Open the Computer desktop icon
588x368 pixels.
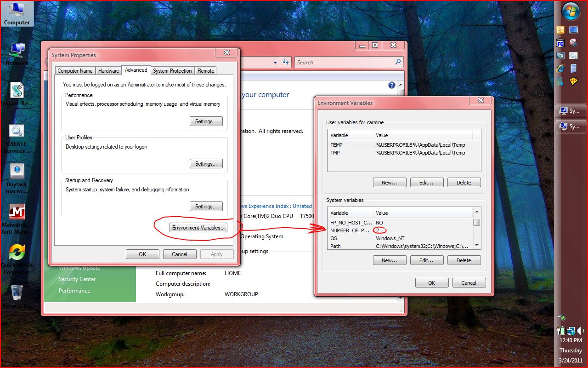17,13
